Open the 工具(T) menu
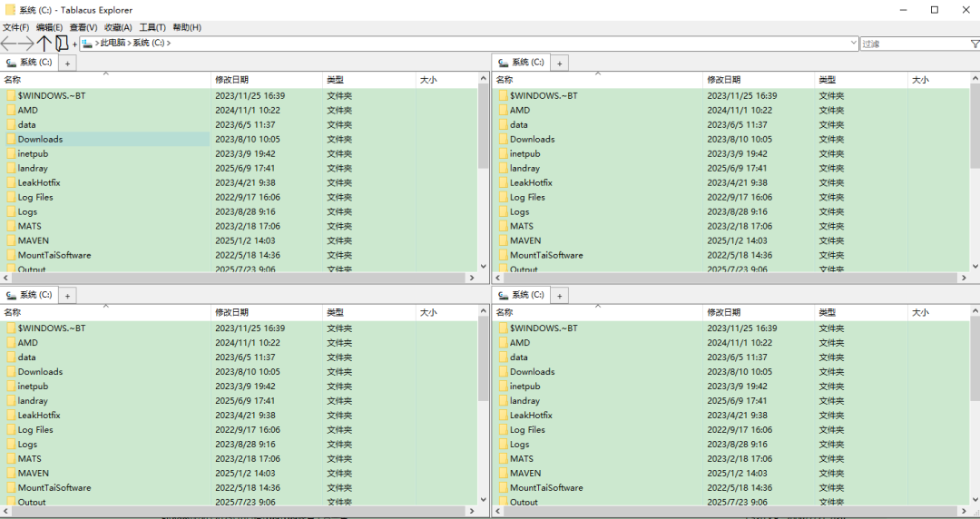Screen dimensions: 980x519 152,27
